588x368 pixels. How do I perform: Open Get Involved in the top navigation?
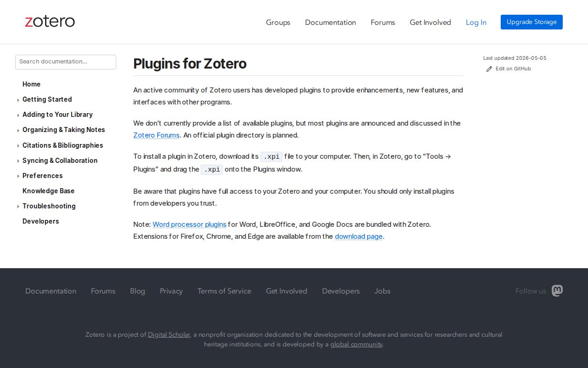point(430,22)
